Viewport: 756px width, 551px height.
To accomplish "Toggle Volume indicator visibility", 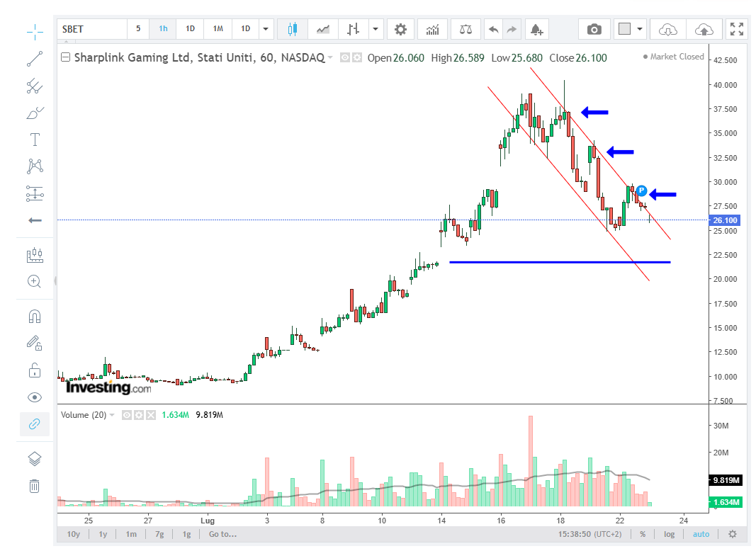I will pos(127,415).
